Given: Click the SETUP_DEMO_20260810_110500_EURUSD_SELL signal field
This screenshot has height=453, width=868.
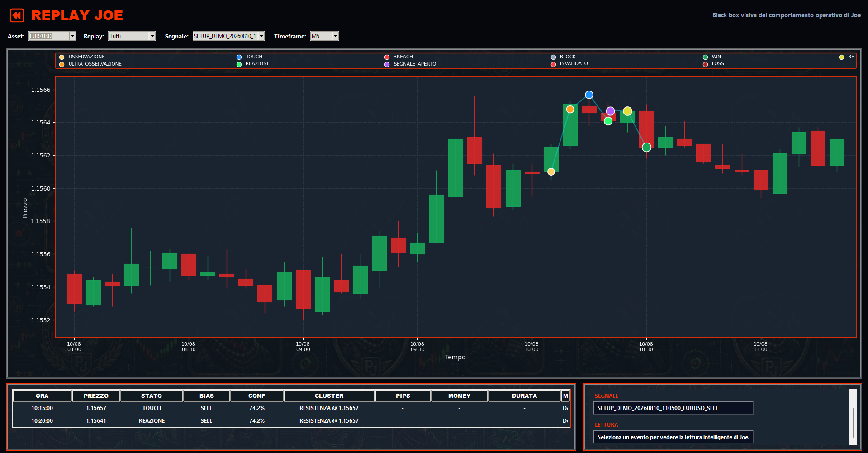Looking at the screenshot, I should tap(673, 408).
